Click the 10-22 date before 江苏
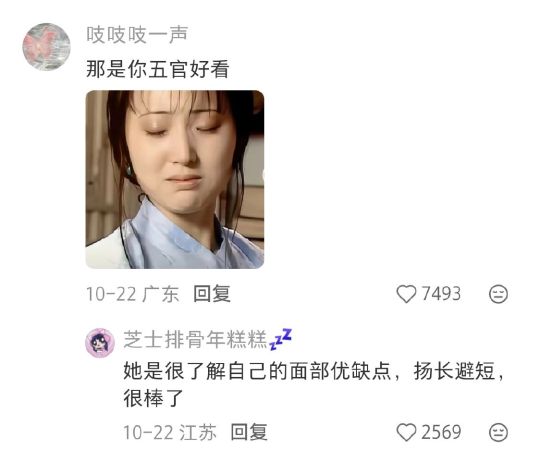Screen dimensions: 540x461 (148, 432)
